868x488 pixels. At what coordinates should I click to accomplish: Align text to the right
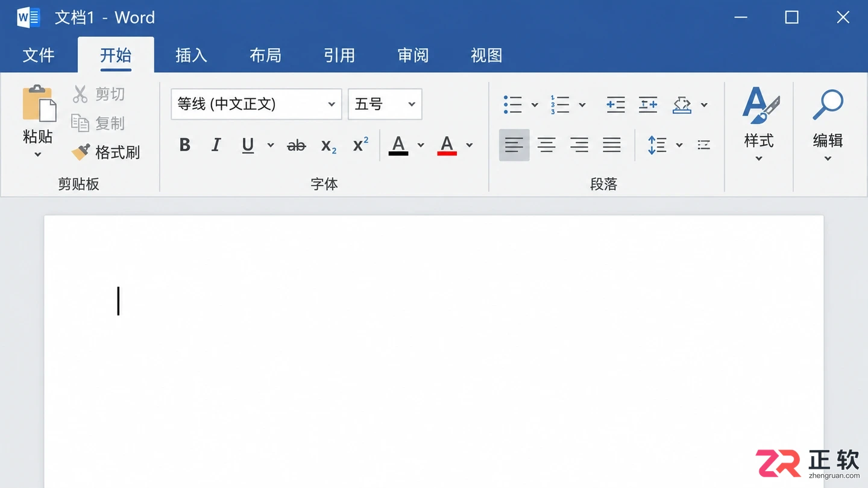tap(579, 145)
